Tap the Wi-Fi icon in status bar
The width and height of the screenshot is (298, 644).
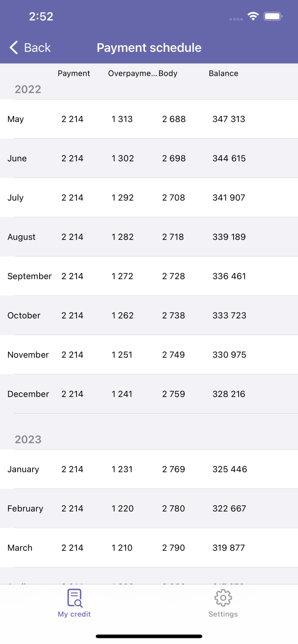tap(253, 15)
